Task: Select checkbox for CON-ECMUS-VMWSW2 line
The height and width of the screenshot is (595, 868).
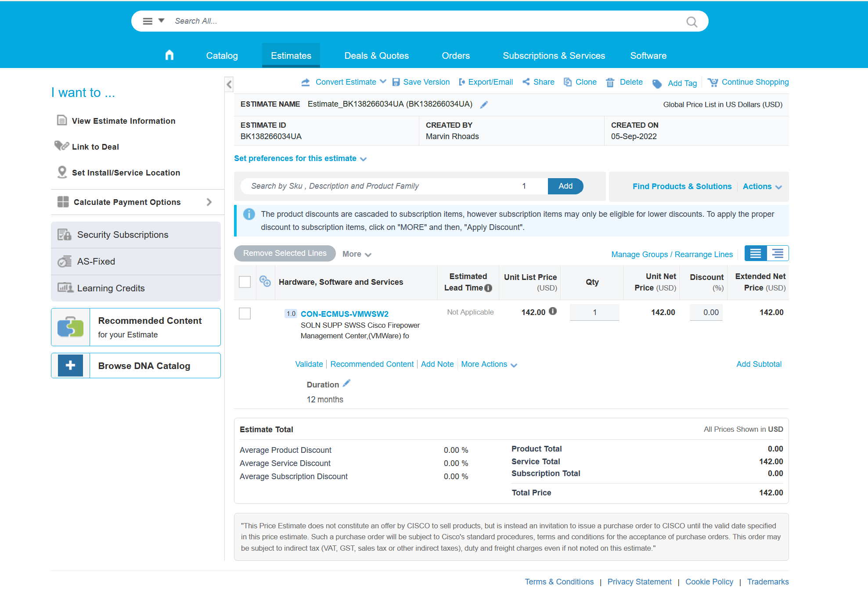Action: (245, 313)
